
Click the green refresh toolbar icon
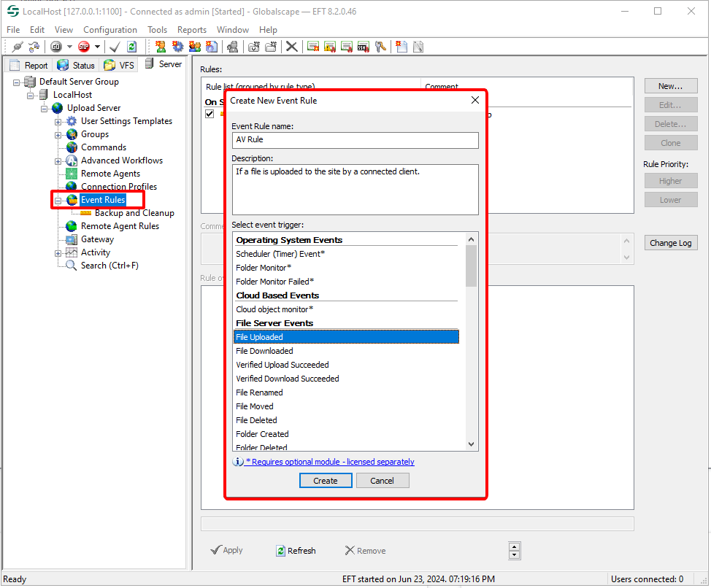132,47
